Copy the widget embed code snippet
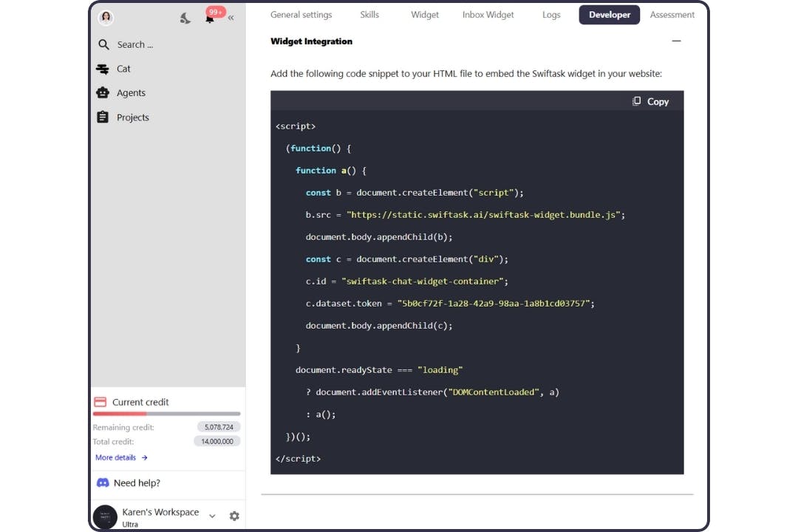Screen dimensions: 798x532 [x=650, y=101]
